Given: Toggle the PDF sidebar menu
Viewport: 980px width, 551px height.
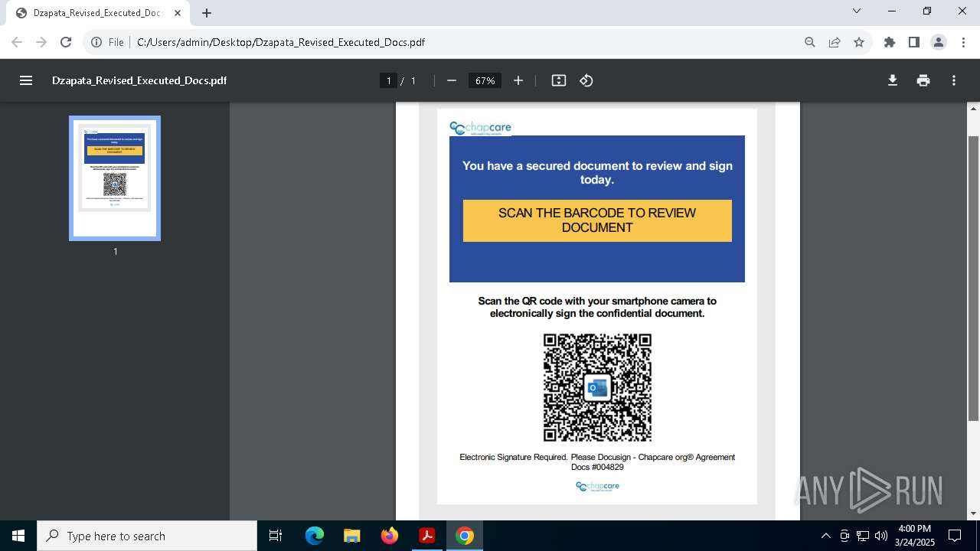Looking at the screenshot, I should point(26,80).
